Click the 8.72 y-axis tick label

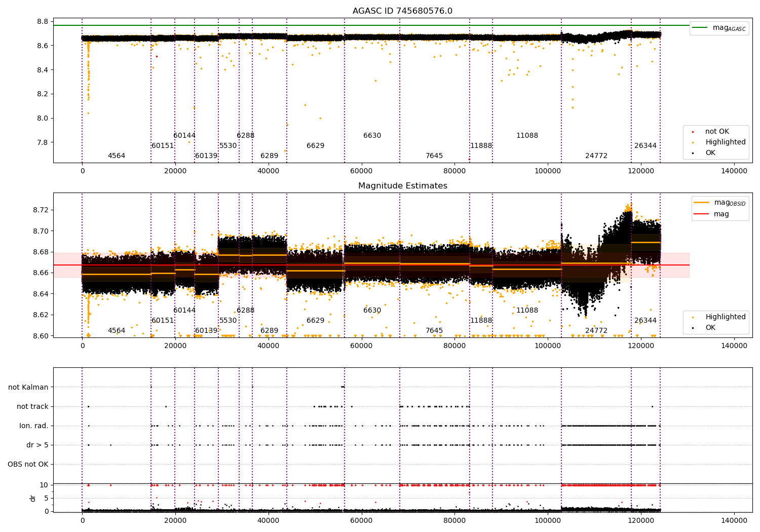coord(41,210)
